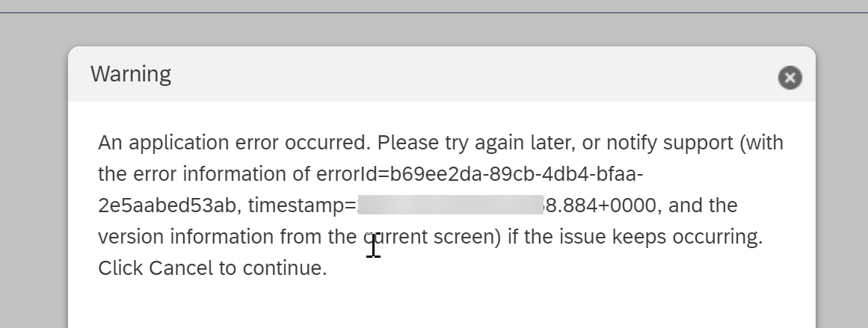Click the words 'version information'
Image resolution: width=868 pixels, height=328 pixels.
tap(186, 238)
